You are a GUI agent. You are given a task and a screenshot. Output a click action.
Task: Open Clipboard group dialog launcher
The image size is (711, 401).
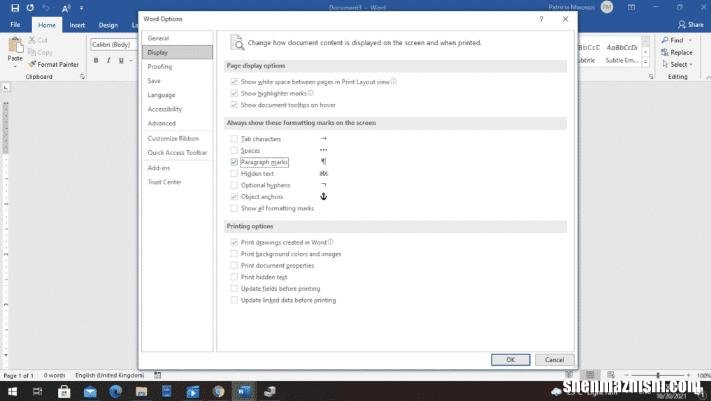pyautogui.click(x=83, y=77)
